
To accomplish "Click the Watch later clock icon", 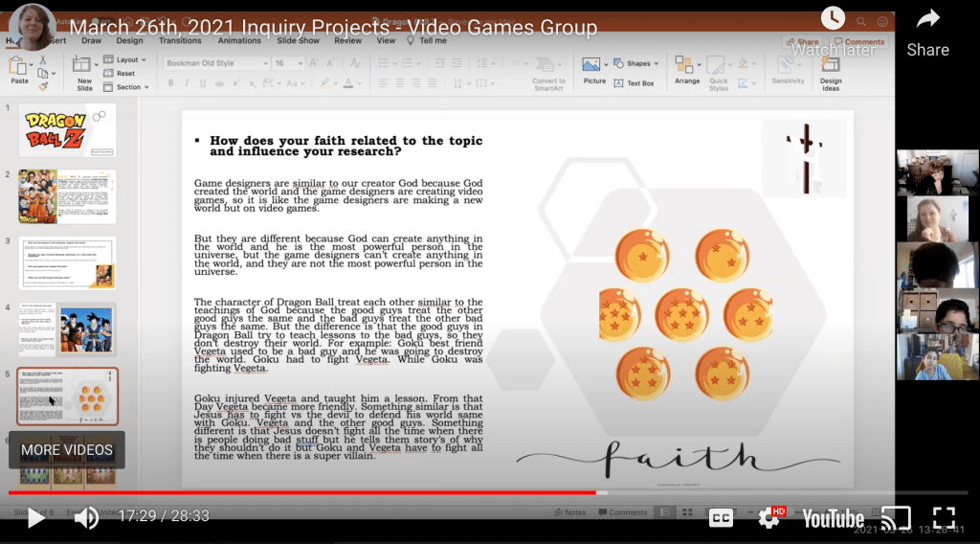I will pos(833,19).
